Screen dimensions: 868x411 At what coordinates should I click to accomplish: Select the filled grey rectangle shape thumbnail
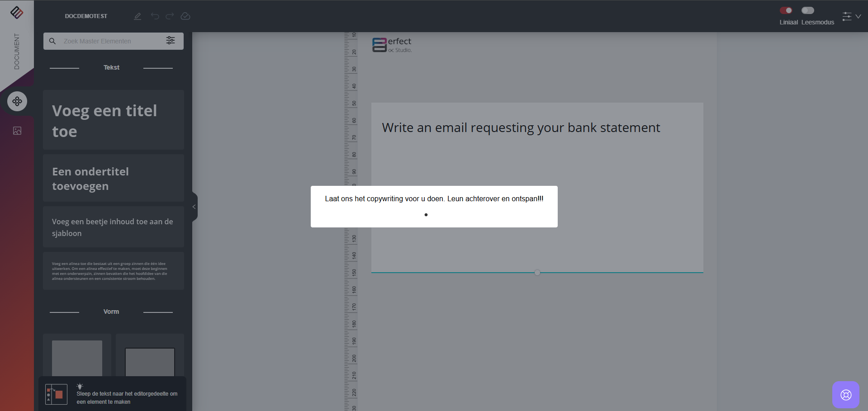click(77, 358)
